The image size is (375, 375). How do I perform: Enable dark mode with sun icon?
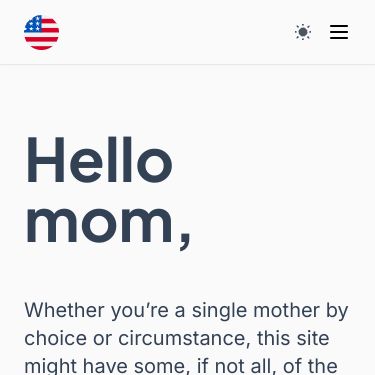click(x=303, y=32)
